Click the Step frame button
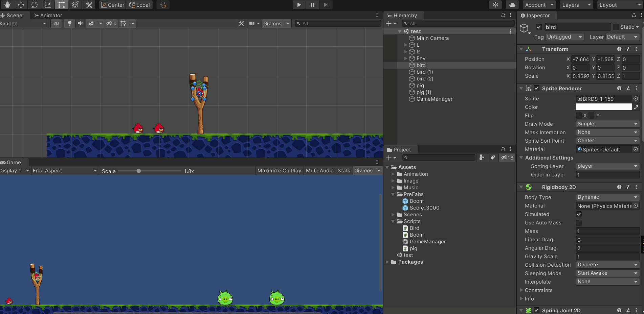The image size is (644, 314). coord(326,5)
